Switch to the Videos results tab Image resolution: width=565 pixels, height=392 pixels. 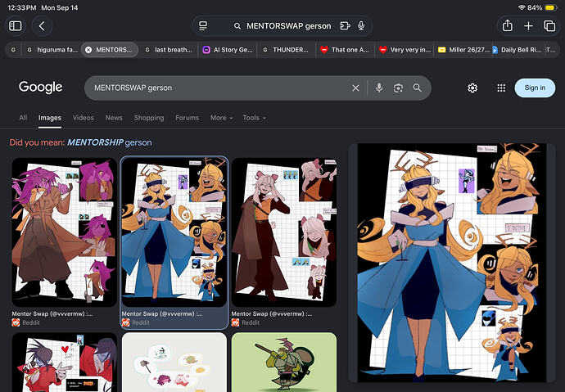point(84,118)
